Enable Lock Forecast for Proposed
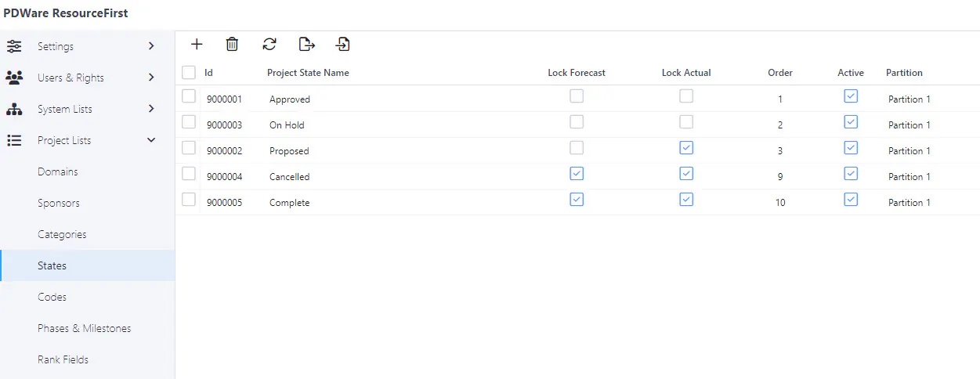Viewport: 980px width, 379px height. coord(577,148)
